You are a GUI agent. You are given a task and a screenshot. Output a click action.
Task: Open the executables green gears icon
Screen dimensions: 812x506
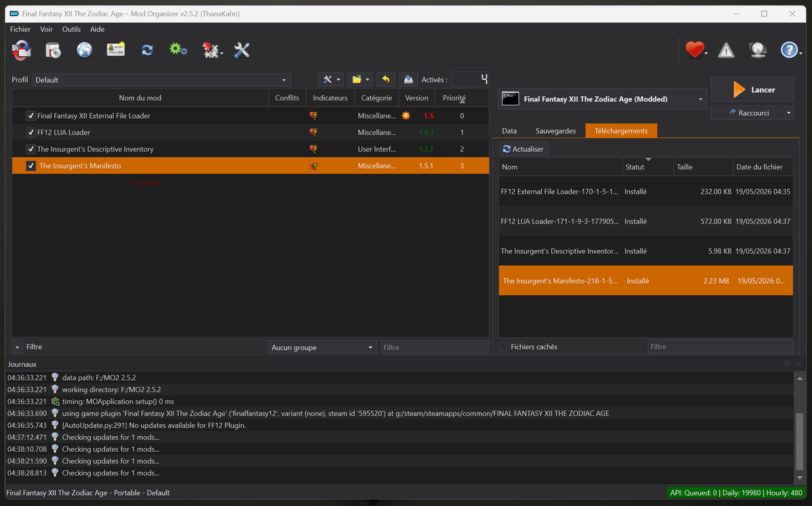click(x=178, y=49)
